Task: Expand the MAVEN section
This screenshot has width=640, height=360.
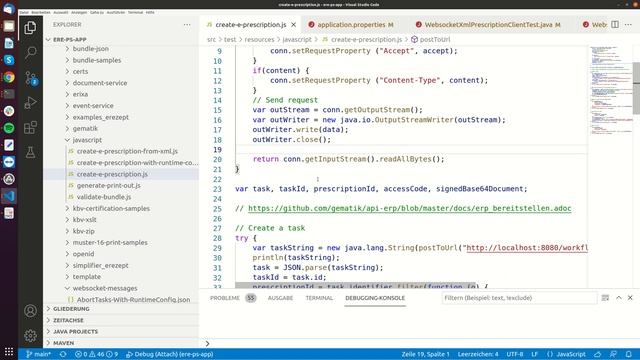Action: pyautogui.click(x=64, y=343)
